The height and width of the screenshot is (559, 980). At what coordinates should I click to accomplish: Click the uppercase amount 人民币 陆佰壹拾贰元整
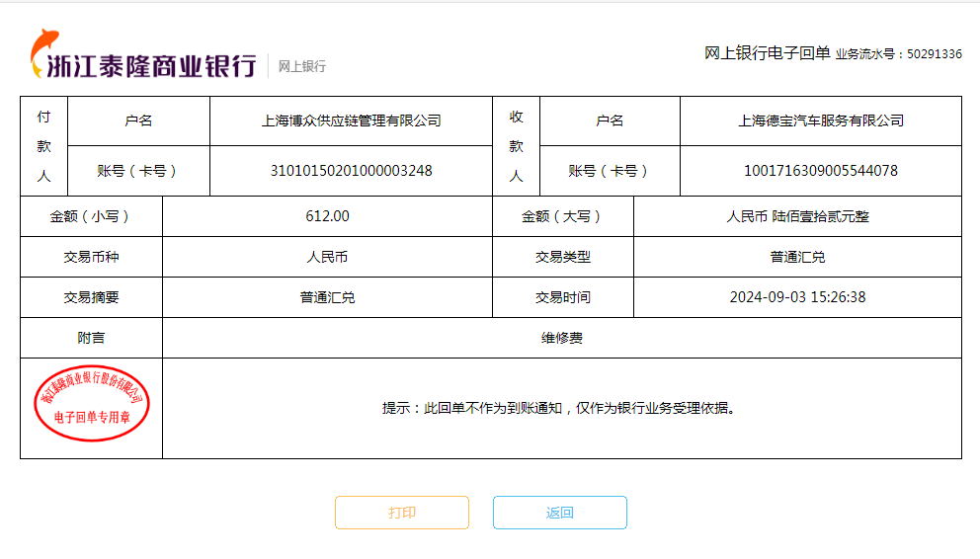pos(797,216)
